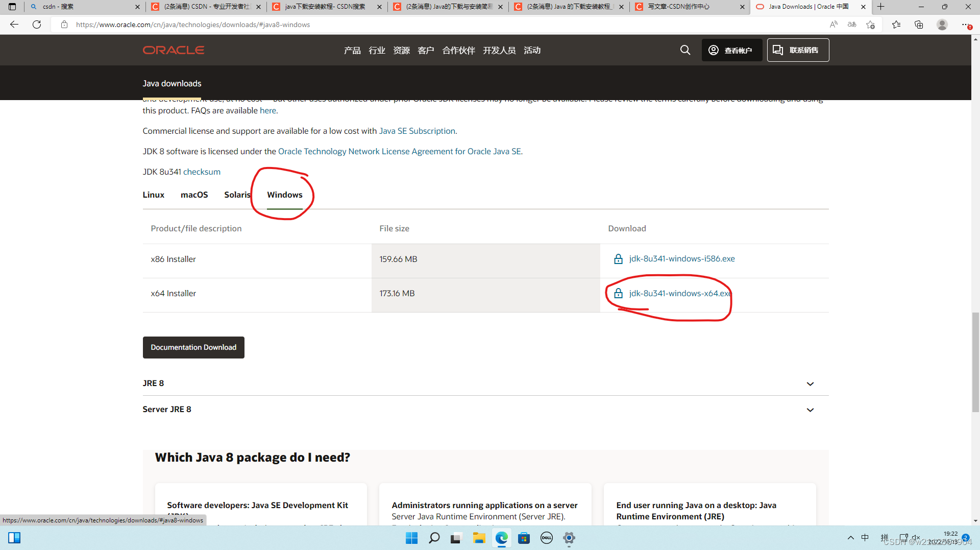This screenshot has width=980, height=550.
Task: Switch to 写文章-CSDN创作中心 browser tab
Action: click(689, 7)
